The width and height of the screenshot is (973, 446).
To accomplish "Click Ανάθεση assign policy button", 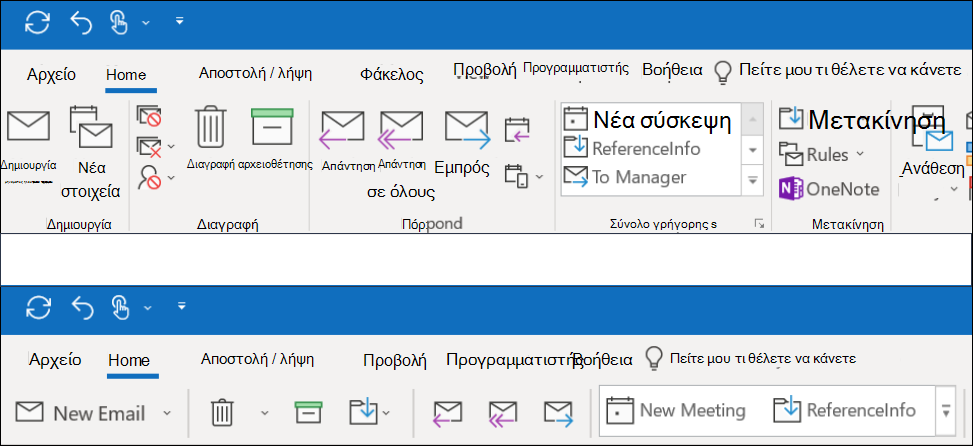I will pos(932,149).
